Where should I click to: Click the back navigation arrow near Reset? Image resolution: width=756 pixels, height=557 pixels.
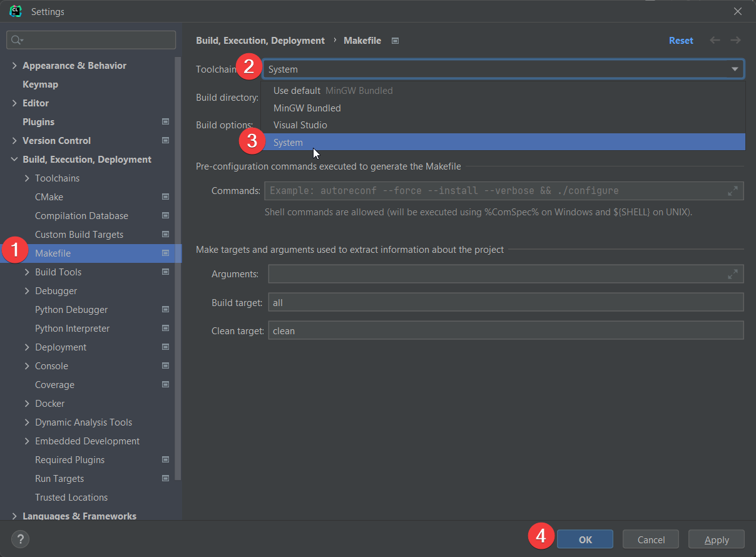pos(715,40)
